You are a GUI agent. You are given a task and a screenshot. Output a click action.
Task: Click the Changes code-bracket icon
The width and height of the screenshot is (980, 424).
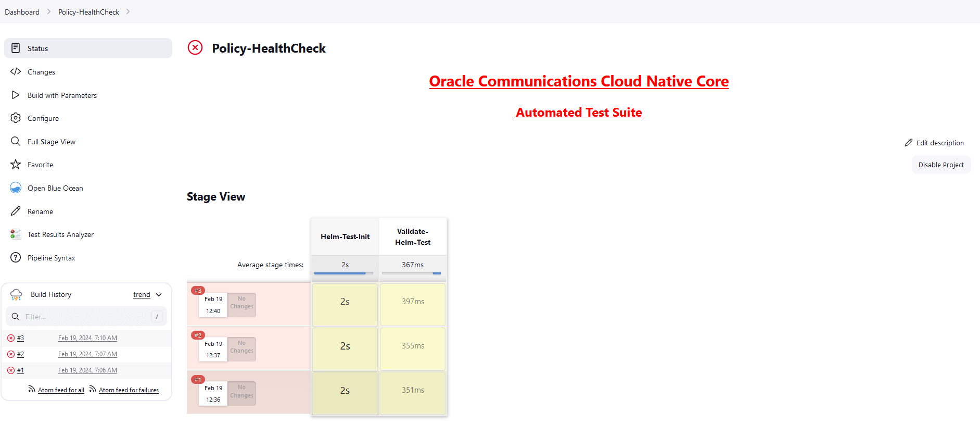pos(16,71)
